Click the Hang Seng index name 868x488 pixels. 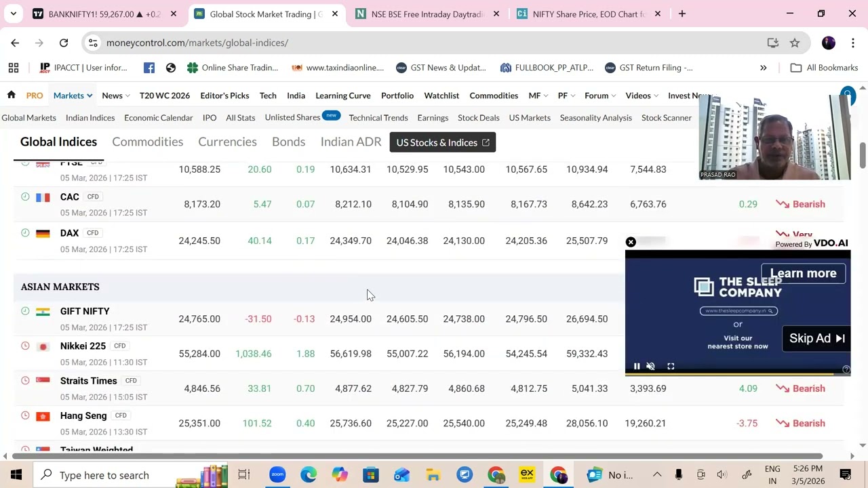point(83,415)
